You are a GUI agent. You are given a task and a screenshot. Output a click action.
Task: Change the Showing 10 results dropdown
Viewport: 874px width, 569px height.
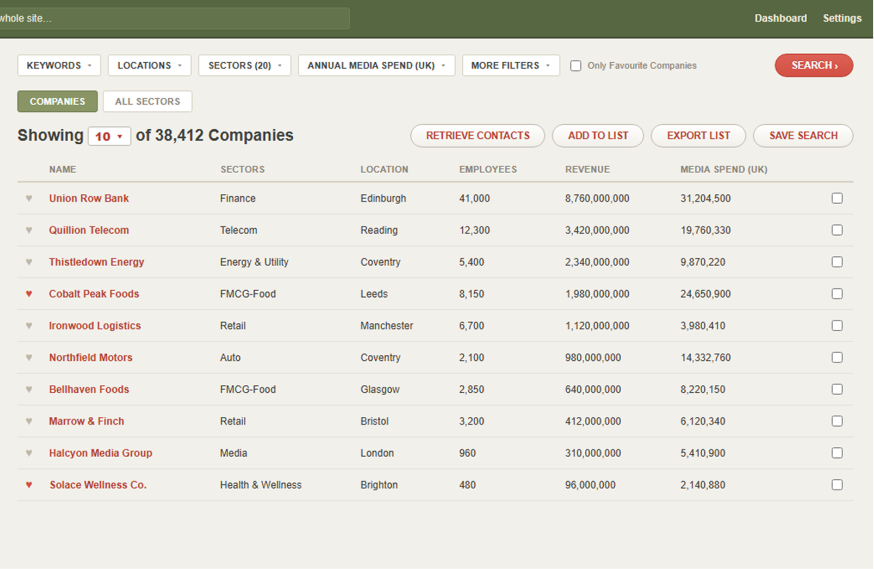point(109,136)
